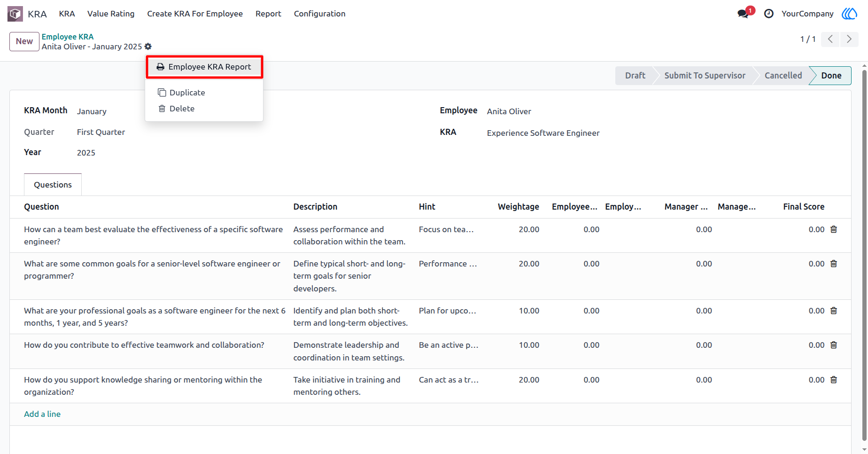
Task: Remove the senior-level goals question with the trash icon
Action: point(834,264)
